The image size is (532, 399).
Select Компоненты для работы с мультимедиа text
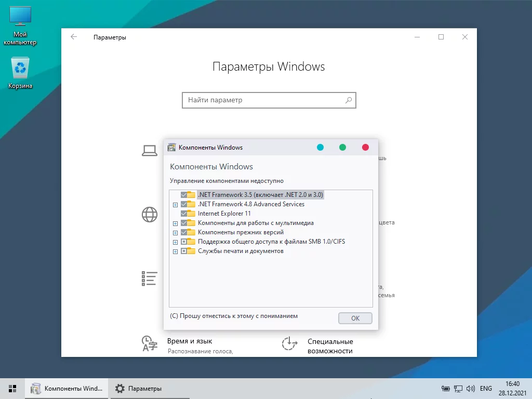pos(256,223)
